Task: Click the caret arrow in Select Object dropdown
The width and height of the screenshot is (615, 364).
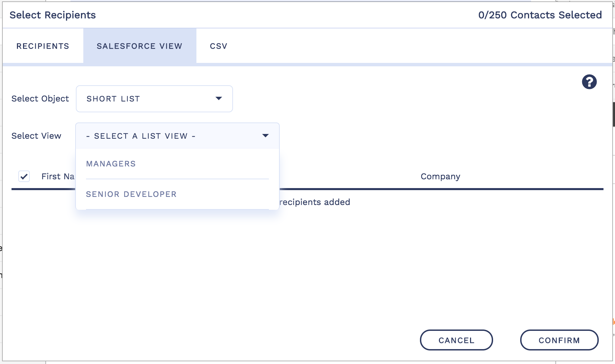Action: click(219, 98)
